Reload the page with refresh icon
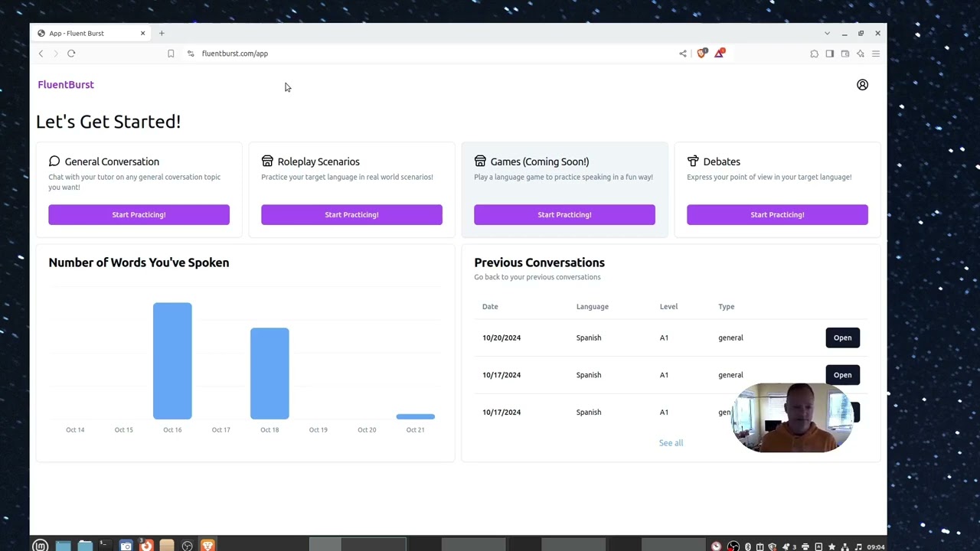The image size is (980, 551). [71, 54]
